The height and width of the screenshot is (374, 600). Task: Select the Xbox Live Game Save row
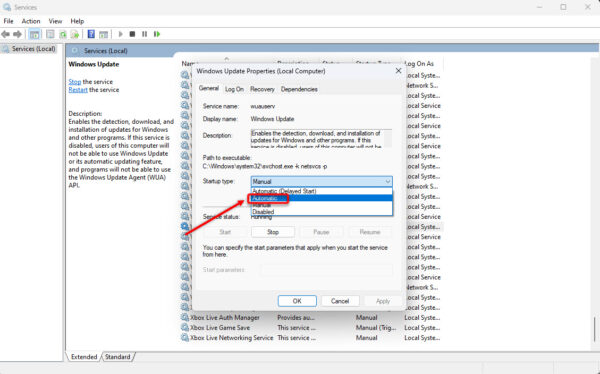(x=312, y=328)
